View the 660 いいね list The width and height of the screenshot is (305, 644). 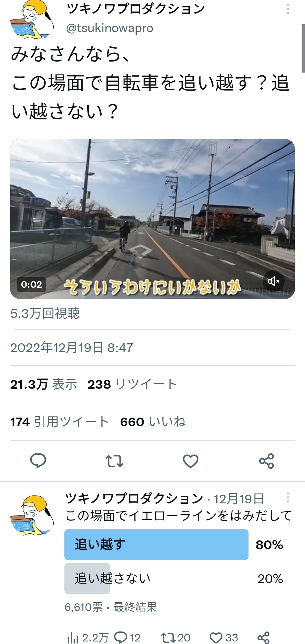coord(153,422)
